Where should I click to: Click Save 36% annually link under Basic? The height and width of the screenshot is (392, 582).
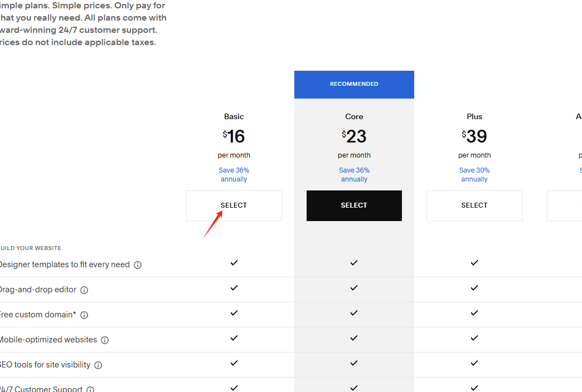tap(234, 175)
